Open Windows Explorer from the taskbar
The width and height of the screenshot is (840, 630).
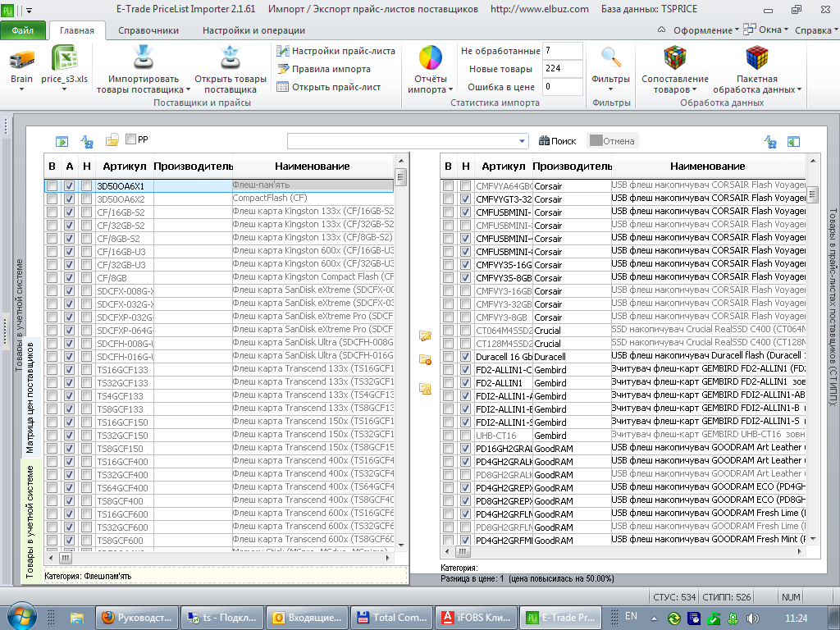[x=76, y=618]
